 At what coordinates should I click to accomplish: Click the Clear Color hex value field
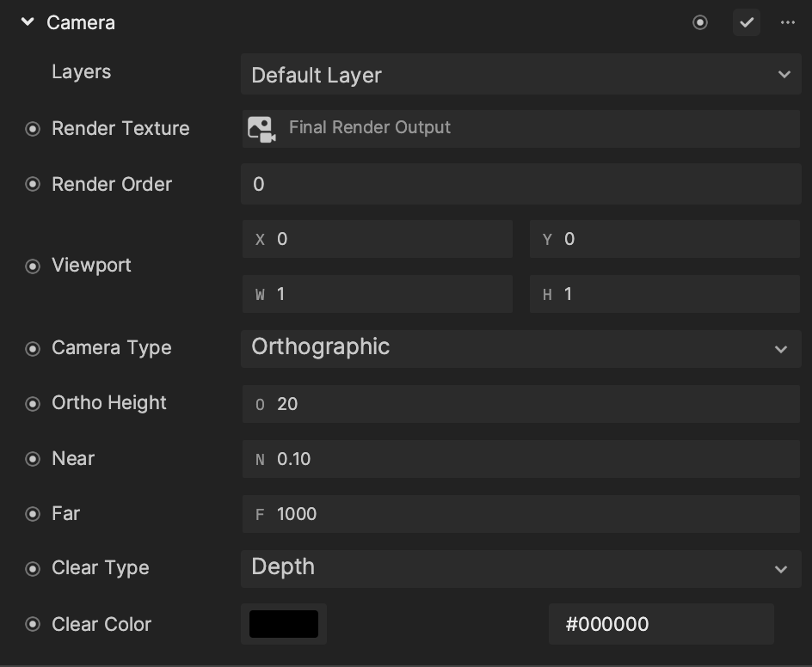click(661, 624)
